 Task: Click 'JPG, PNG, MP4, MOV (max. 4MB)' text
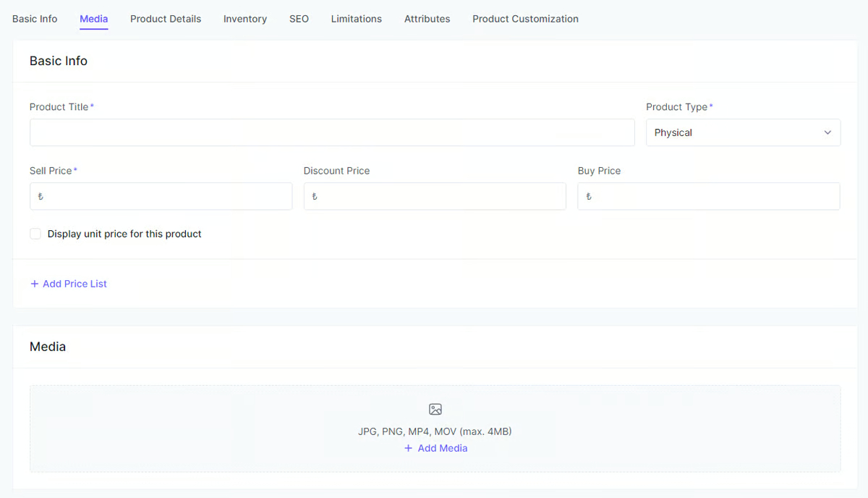[x=435, y=431]
